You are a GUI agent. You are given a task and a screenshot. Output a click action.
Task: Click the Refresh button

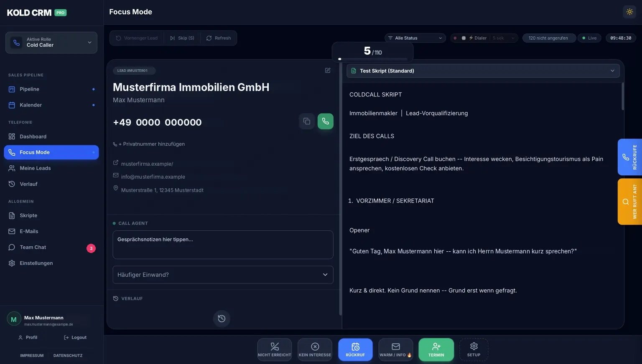point(219,38)
